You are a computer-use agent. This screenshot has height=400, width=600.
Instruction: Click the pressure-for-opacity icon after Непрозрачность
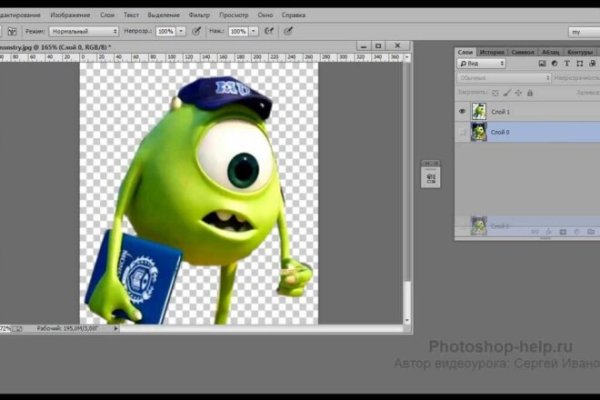(197, 32)
